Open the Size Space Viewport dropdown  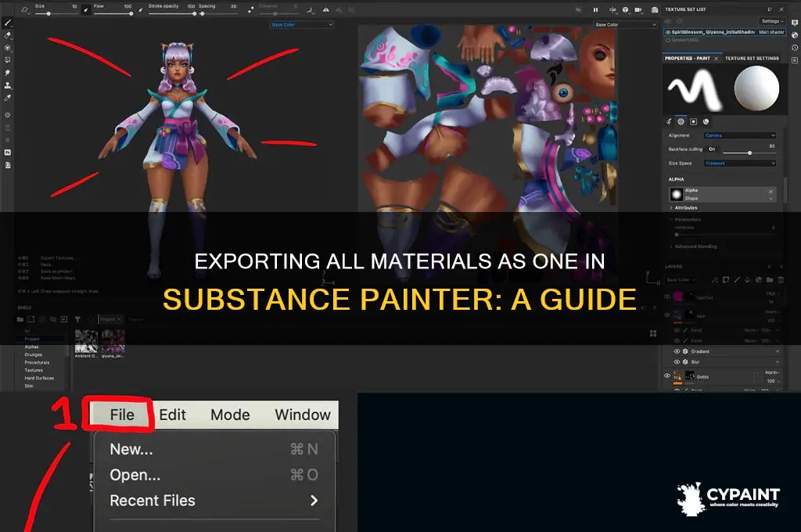click(x=740, y=164)
